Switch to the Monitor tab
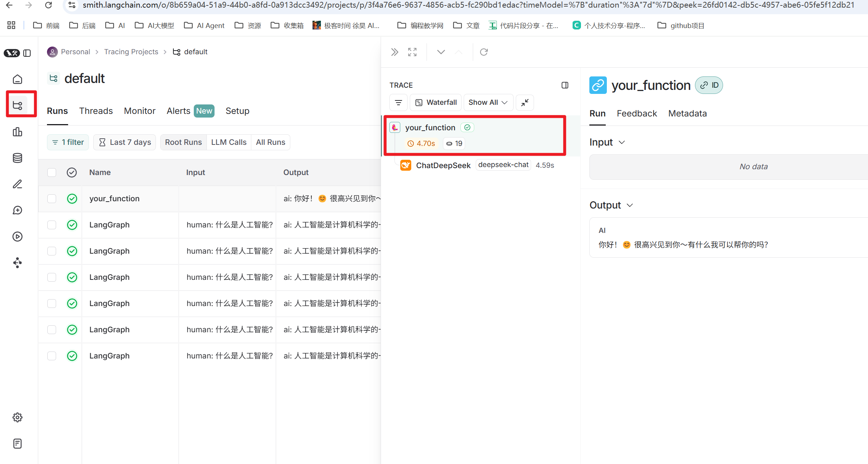This screenshot has height=464, width=868. [140, 111]
